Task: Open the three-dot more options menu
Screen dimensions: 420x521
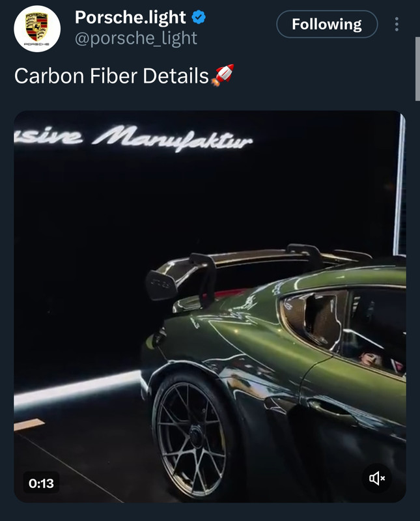Action: click(397, 24)
